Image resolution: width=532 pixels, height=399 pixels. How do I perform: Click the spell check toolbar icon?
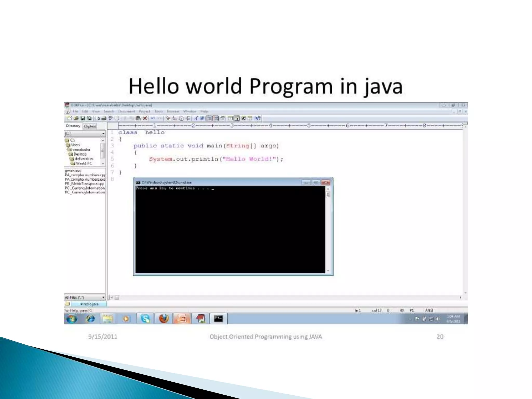tap(111, 118)
